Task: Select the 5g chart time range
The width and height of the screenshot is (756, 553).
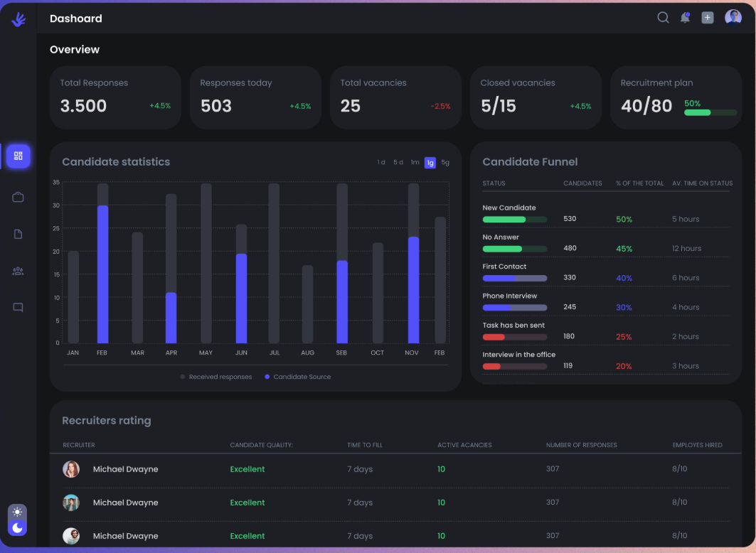Action: point(445,162)
